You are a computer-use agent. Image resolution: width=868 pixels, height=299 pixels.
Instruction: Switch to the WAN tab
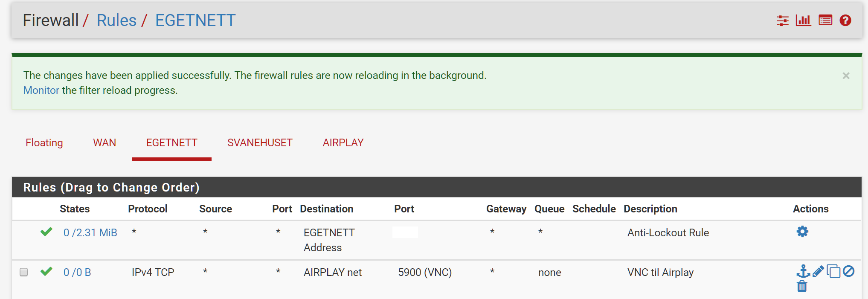tap(105, 143)
